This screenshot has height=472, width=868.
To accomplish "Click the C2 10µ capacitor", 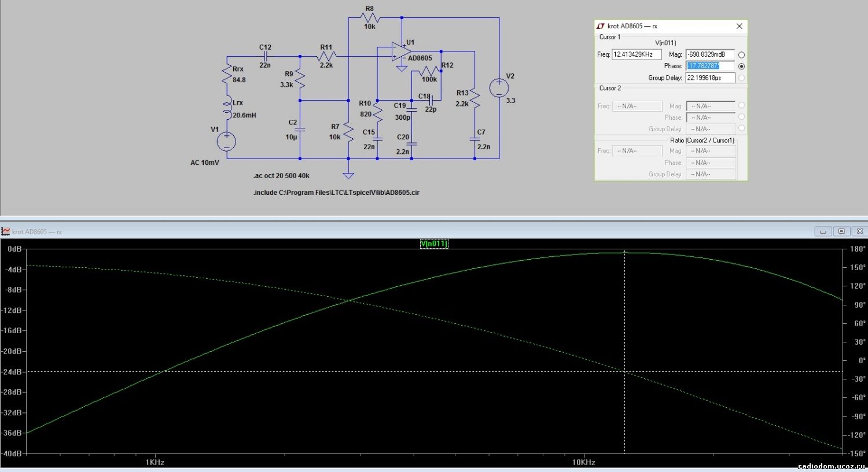I will pos(300,130).
